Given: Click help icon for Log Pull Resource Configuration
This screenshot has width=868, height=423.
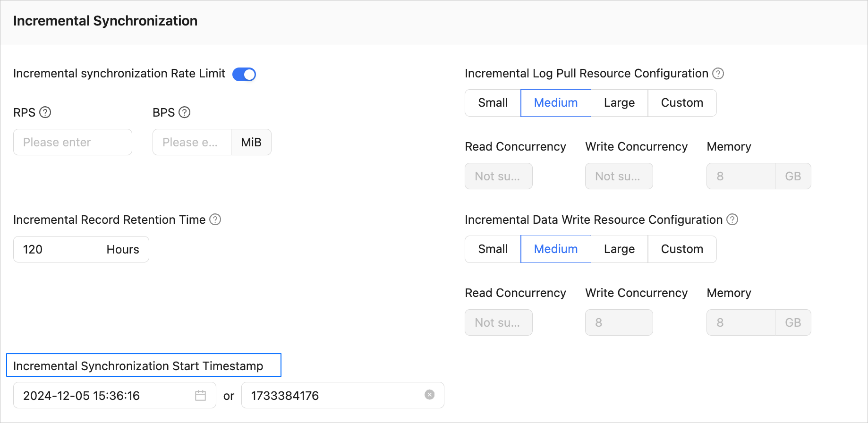Looking at the screenshot, I should point(718,74).
